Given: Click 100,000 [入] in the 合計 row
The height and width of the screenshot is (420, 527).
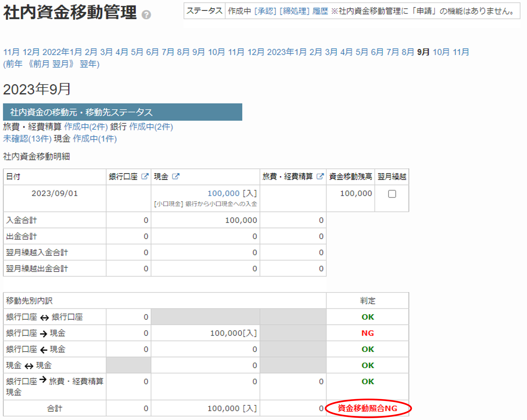Looking at the screenshot, I should 232,408.
